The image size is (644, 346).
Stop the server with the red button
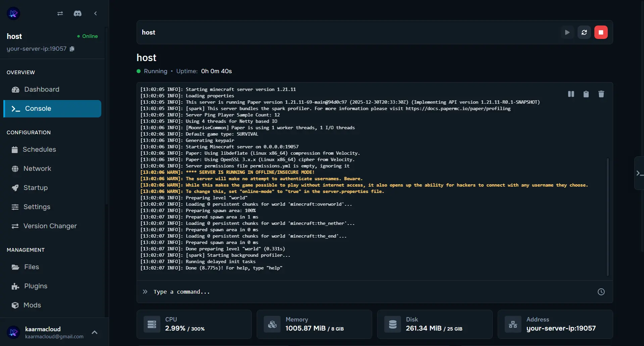coord(601,32)
